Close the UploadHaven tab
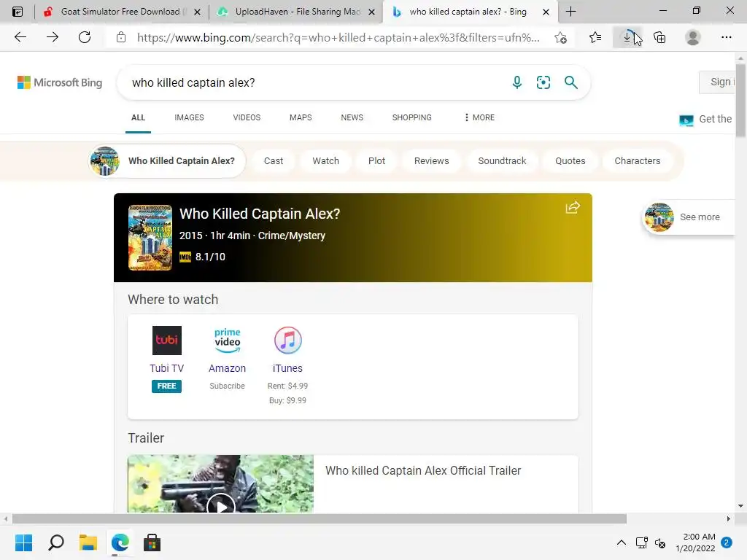This screenshot has height=560, width=747. tap(371, 12)
